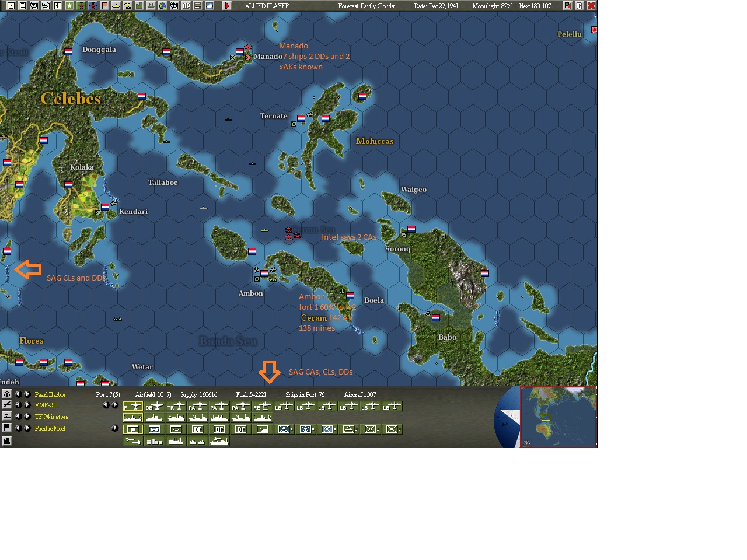This screenshot has width=747, height=560.
Task: Click the 'Aircraft: 307' text
Action: (x=360, y=394)
